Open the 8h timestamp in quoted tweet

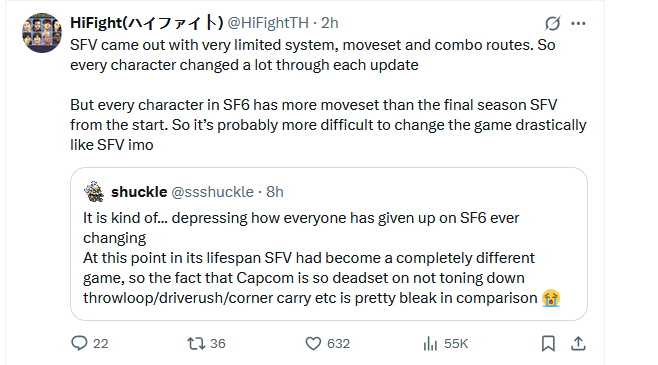point(275,192)
